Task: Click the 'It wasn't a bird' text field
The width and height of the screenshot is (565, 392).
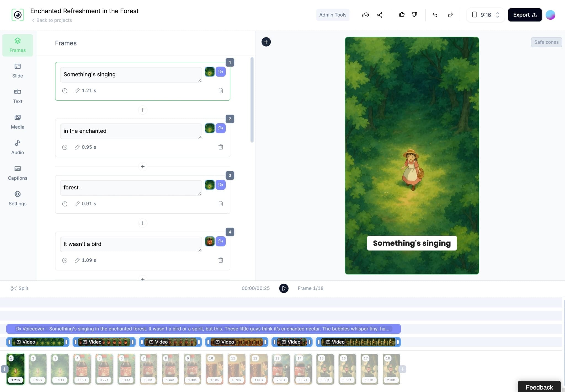Action: tap(130, 244)
